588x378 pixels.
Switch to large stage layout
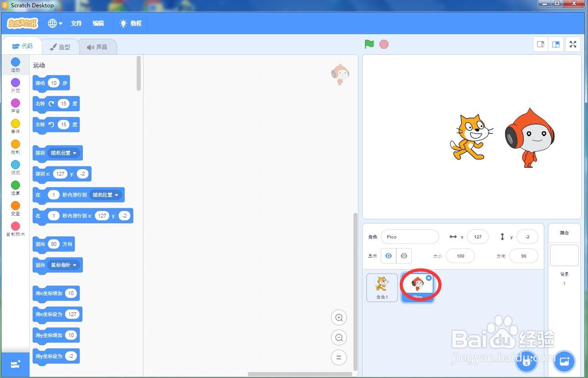(x=556, y=44)
